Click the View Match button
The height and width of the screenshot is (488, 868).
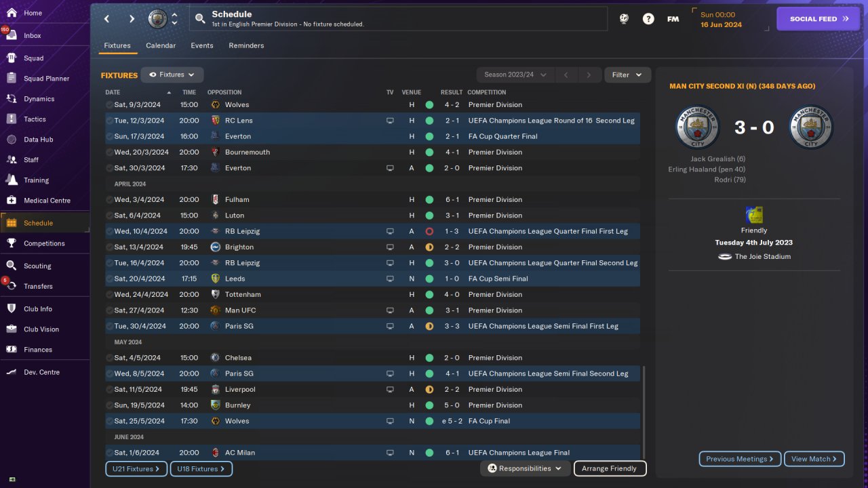coord(814,459)
